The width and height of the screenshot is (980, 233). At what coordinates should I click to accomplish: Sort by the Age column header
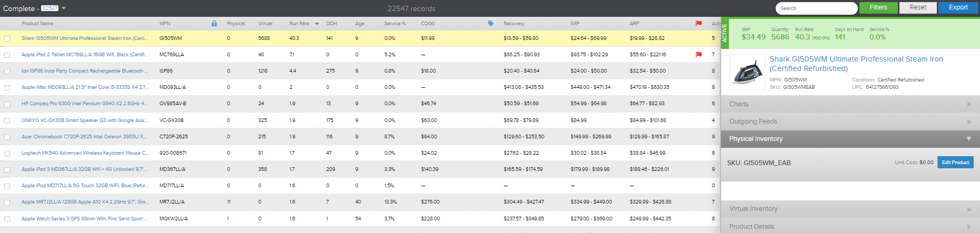pyautogui.click(x=360, y=24)
